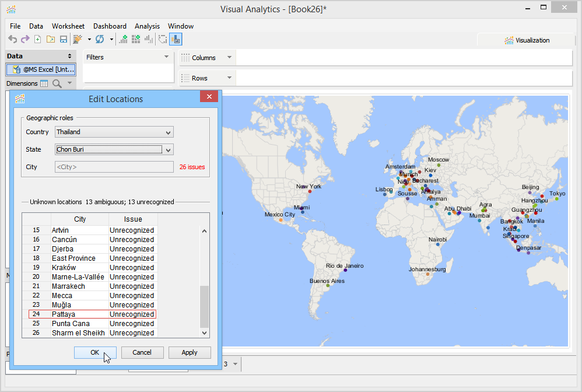Click the Johannesburg label on the map

pos(427,269)
